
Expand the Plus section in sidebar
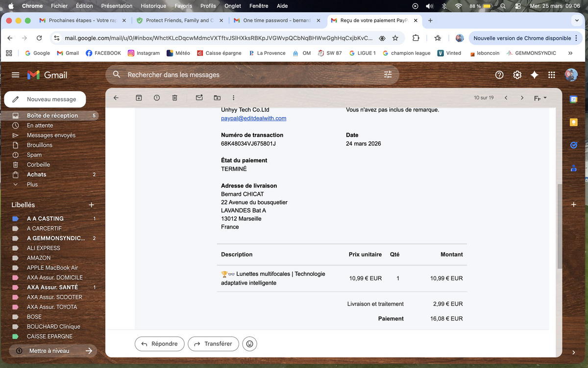32,184
